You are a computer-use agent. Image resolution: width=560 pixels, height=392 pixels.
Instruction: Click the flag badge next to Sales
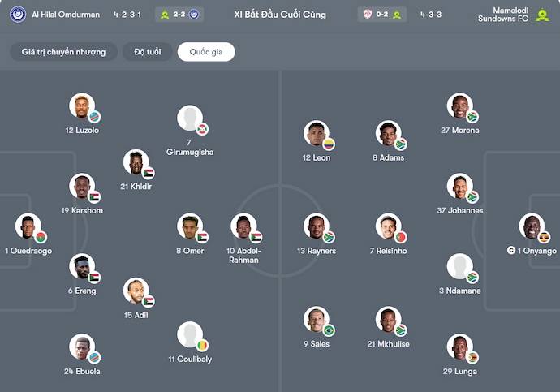click(329, 330)
